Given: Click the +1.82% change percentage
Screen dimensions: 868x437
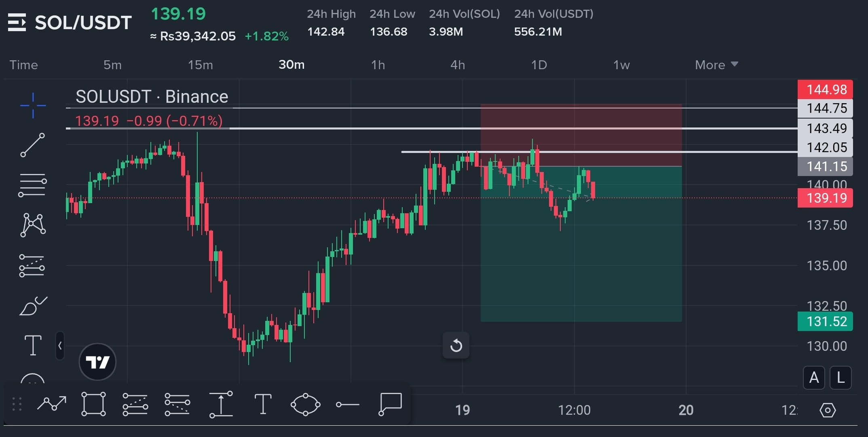Looking at the screenshot, I should coord(266,36).
